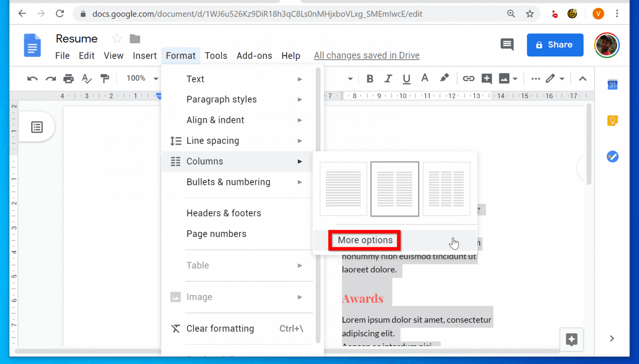The image size is (639, 364).
Task: Open More toolbar options ellipsis
Action: coord(536,79)
